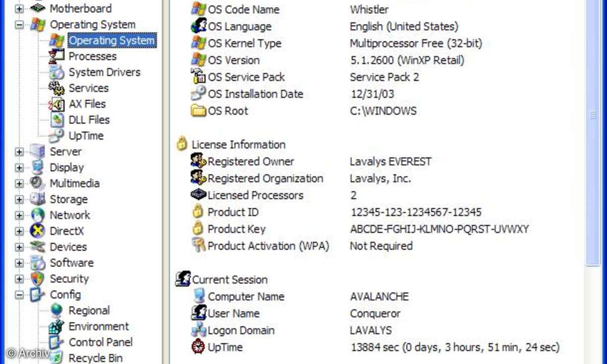
Task: Click the Logon Domain row label
Action: click(x=241, y=331)
